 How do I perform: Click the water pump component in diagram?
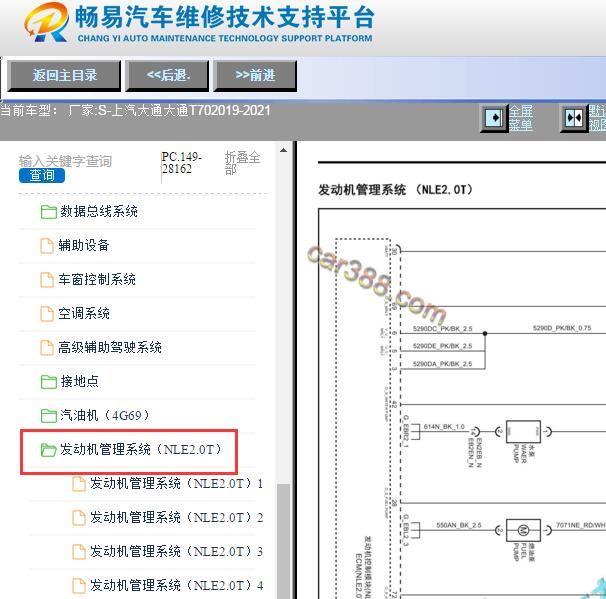(x=523, y=431)
